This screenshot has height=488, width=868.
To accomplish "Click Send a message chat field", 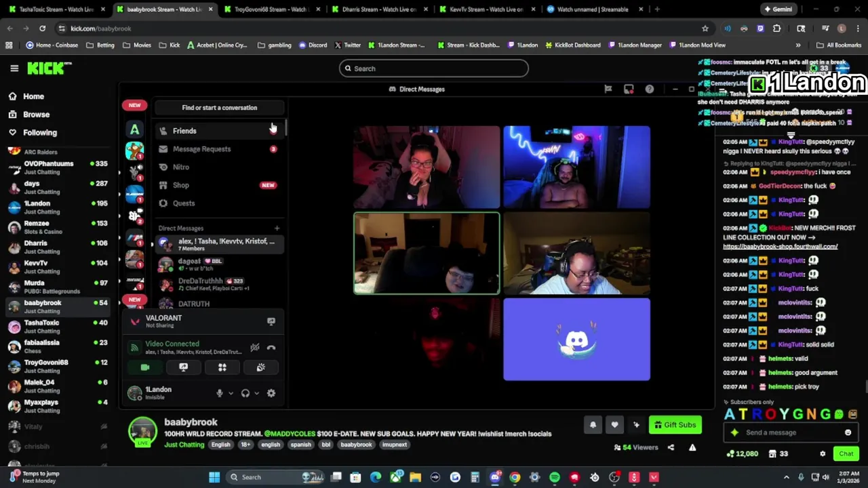I will click(x=792, y=432).
